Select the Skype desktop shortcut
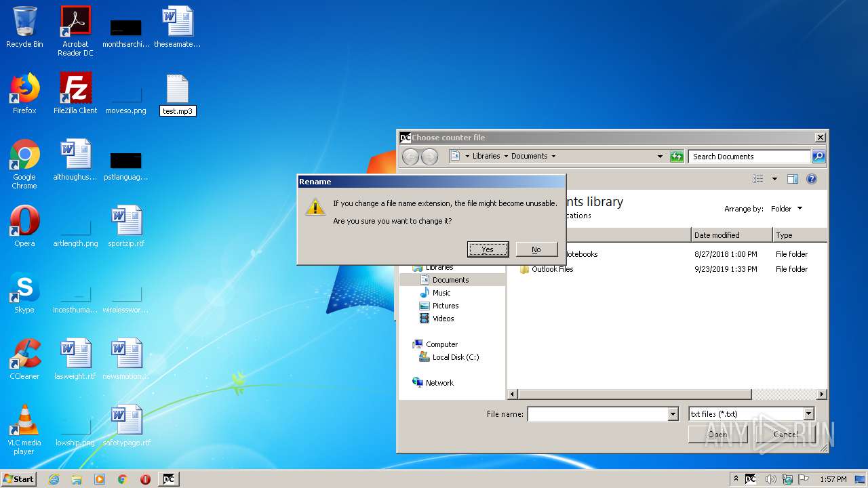Image resolution: width=868 pixels, height=488 pixels. point(24,293)
